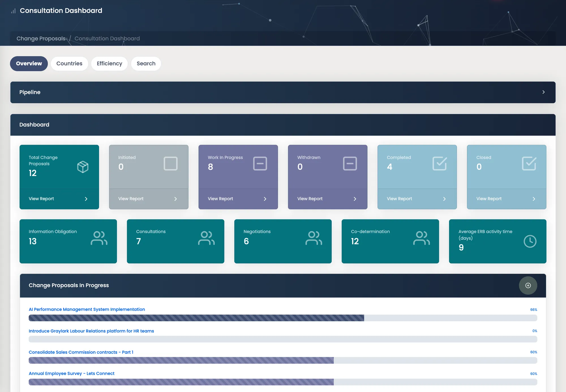Open View Report chevron on Completed card
Screen dimensions: 566x392
(x=444, y=199)
